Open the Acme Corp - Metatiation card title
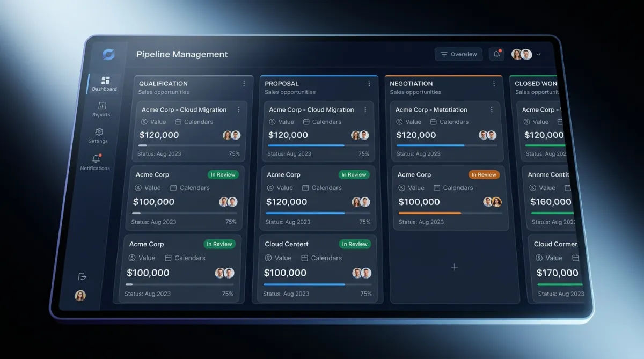This screenshot has height=359, width=644. tap(431, 109)
